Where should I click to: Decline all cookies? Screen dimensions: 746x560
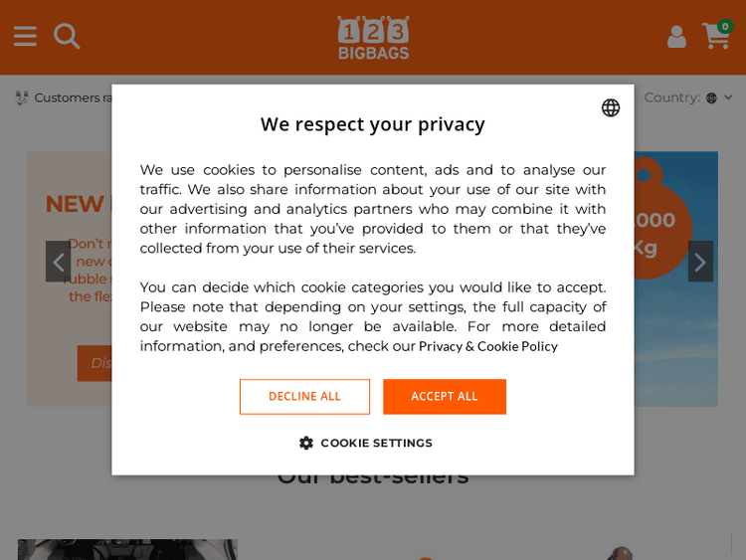pos(304,396)
